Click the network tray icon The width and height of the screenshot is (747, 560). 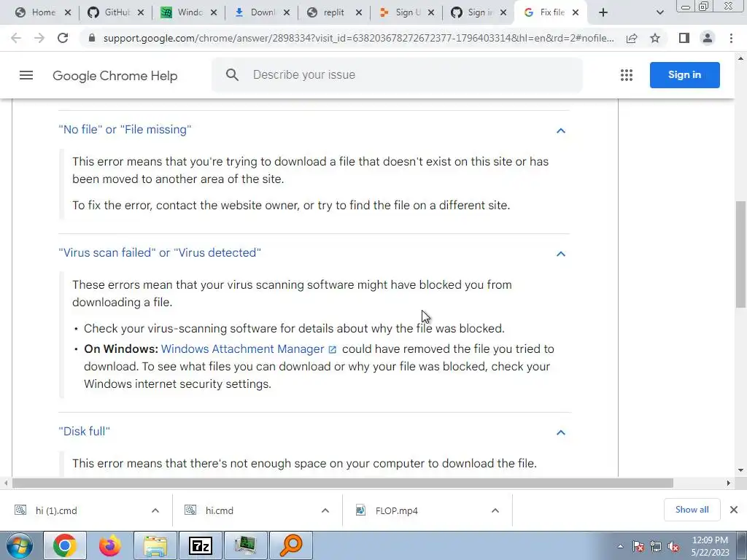coord(656,546)
